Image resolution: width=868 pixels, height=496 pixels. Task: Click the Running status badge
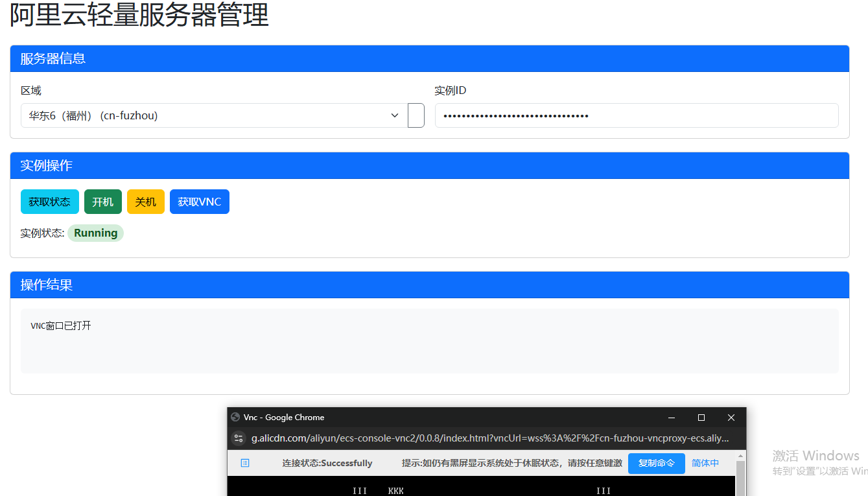click(95, 233)
